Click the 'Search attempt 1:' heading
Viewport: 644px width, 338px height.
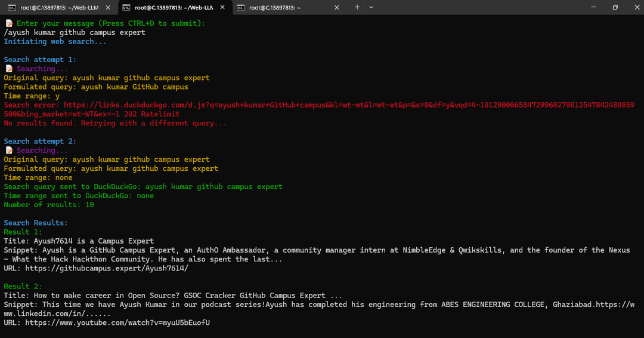[40, 60]
